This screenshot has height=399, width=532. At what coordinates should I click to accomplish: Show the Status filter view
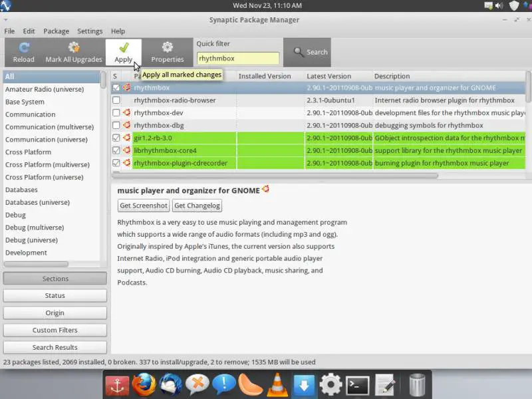55,295
